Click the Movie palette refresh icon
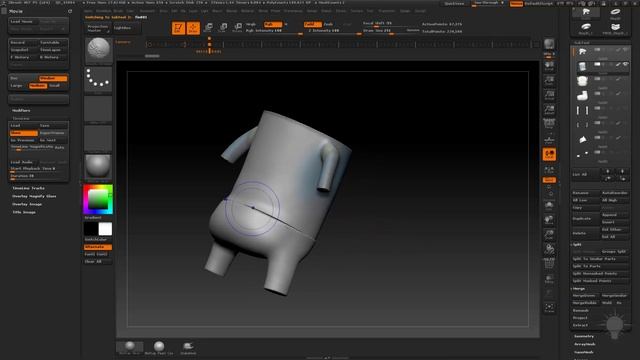 [70, 11]
